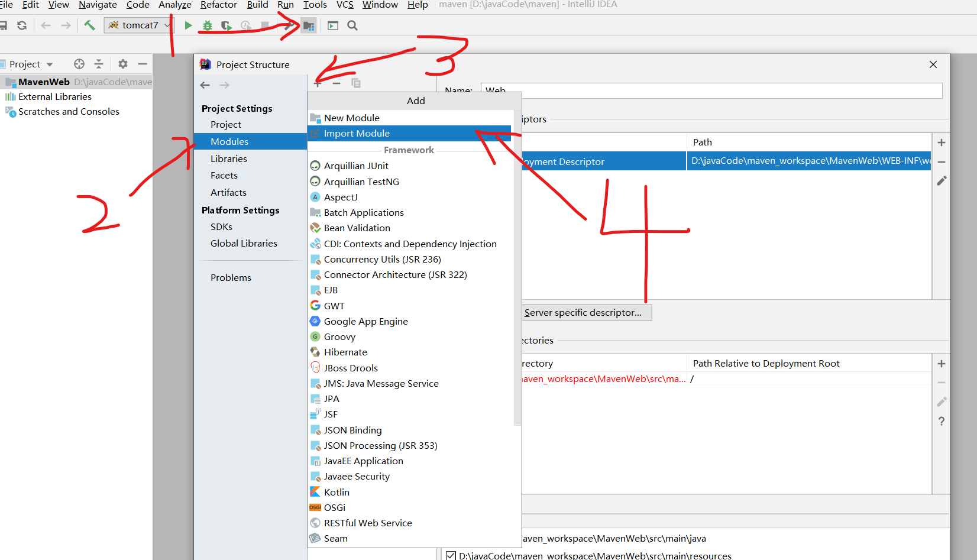The image size is (977, 560).
Task: Open the tomcat7 run configuration dropdown
Action: 138,25
